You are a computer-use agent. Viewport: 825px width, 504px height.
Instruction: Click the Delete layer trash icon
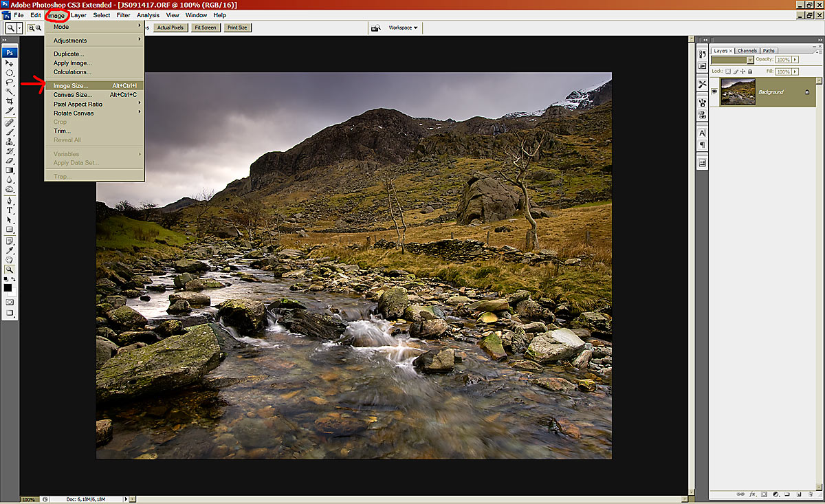pyautogui.click(x=809, y=494)
